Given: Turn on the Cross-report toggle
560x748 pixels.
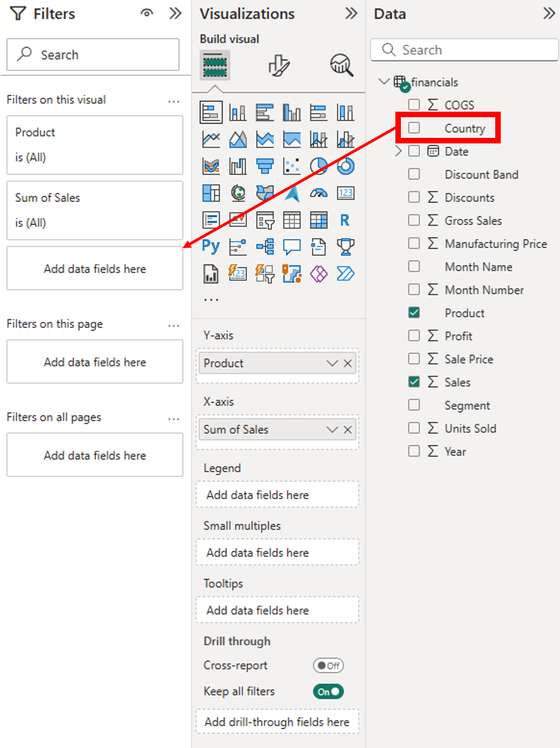Looking at the screenshot, I should click(x=329, y=665).
